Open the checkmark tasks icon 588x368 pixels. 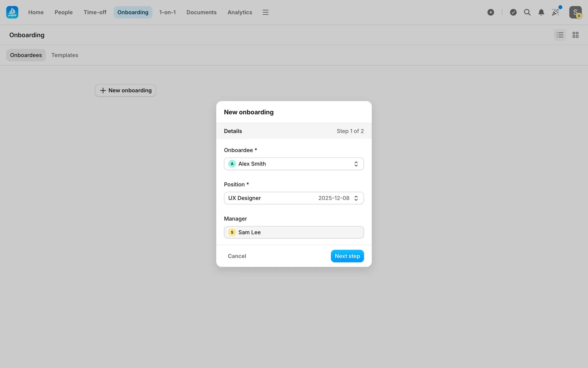click(x=513, y=12)
